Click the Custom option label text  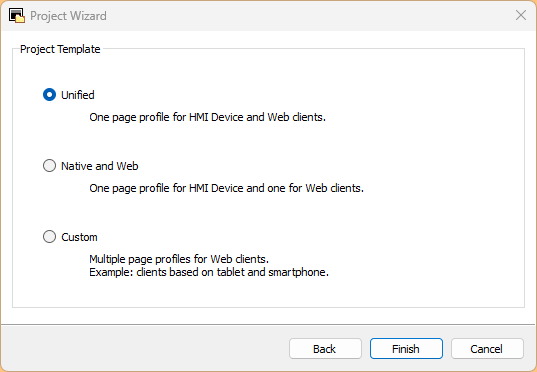click(79, 237)
